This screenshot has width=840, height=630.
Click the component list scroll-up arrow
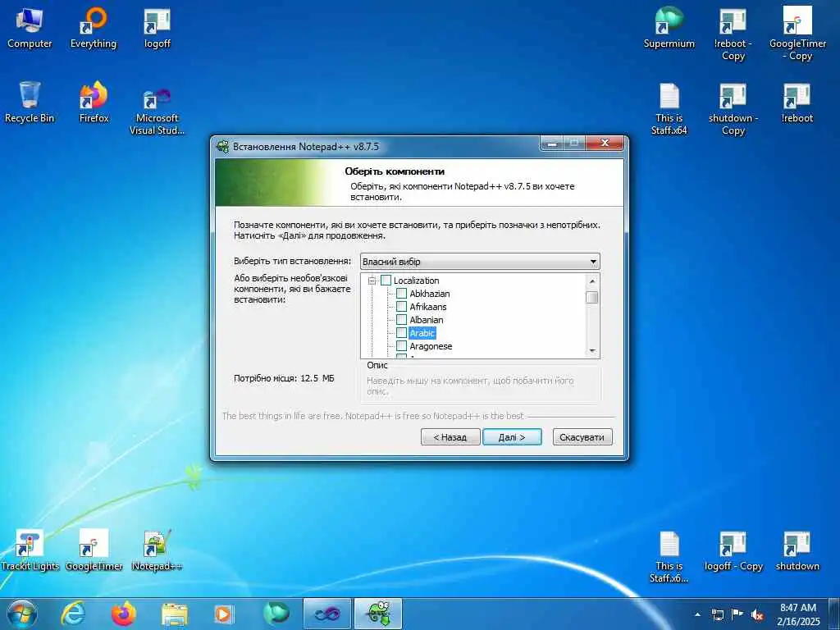(592, 281)
